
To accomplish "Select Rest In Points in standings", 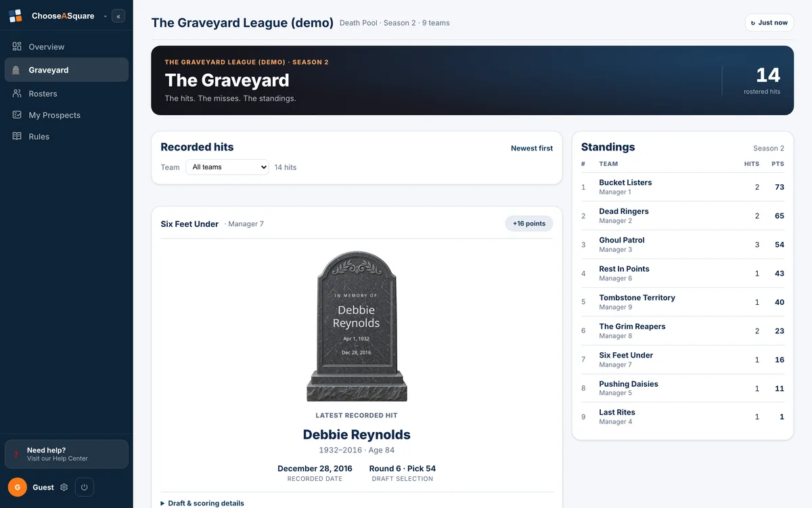I will click(624, 269).
